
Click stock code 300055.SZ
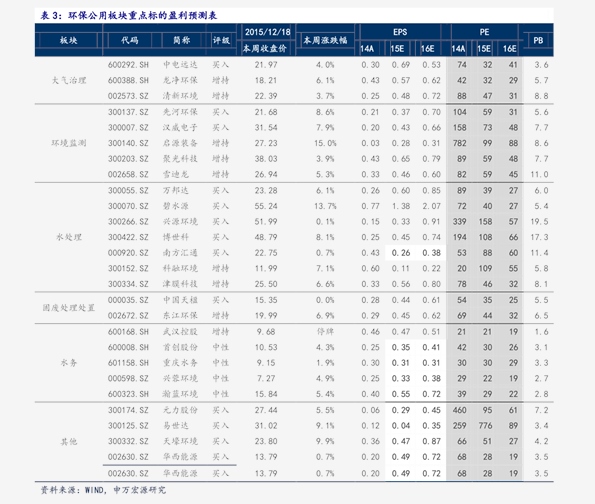(x=128, y=191)
